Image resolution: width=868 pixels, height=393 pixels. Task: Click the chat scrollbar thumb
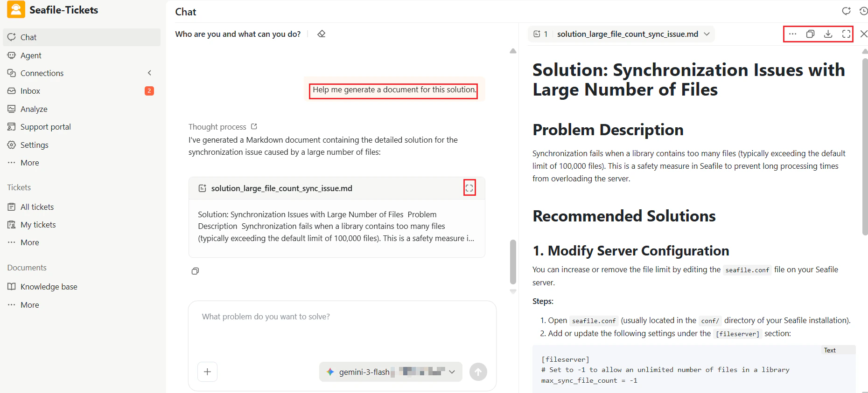(x=513, y=262)
